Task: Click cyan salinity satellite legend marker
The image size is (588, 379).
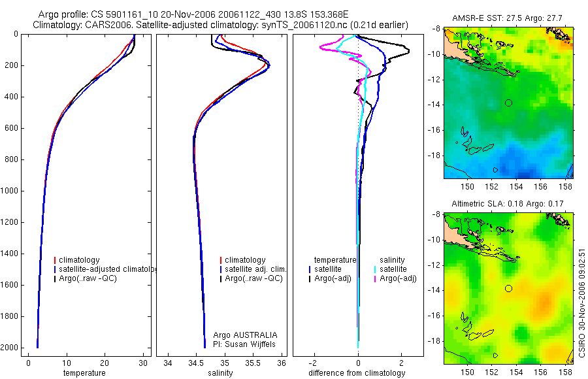Action: 375,269
